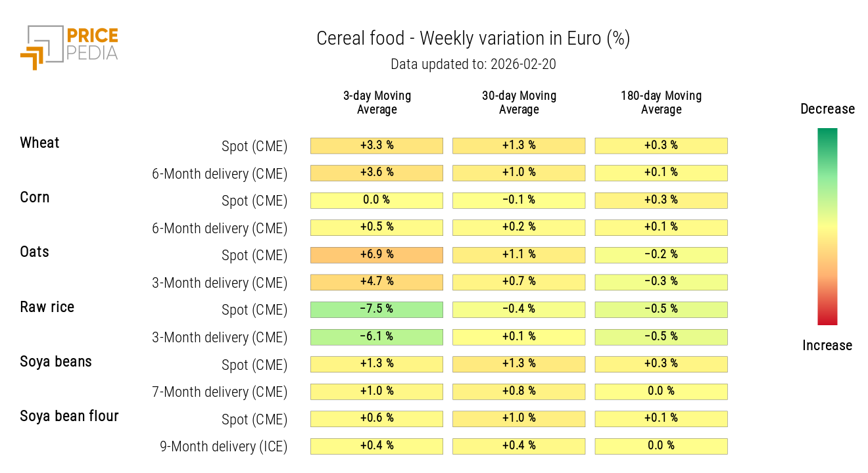The width and height of the screenshot is (868, 473).
Task: Click the Increase legend label
Action: tap(827, 346)
